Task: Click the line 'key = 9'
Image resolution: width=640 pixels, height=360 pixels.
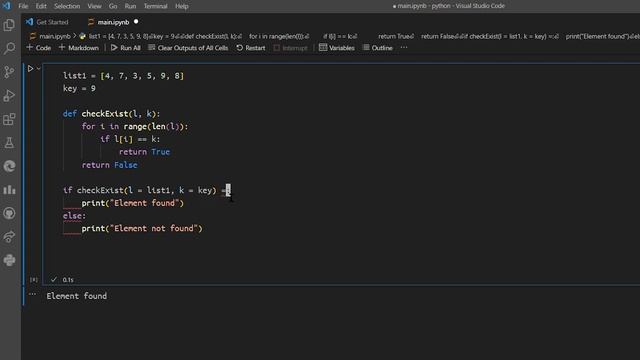Action: (79, 89)
